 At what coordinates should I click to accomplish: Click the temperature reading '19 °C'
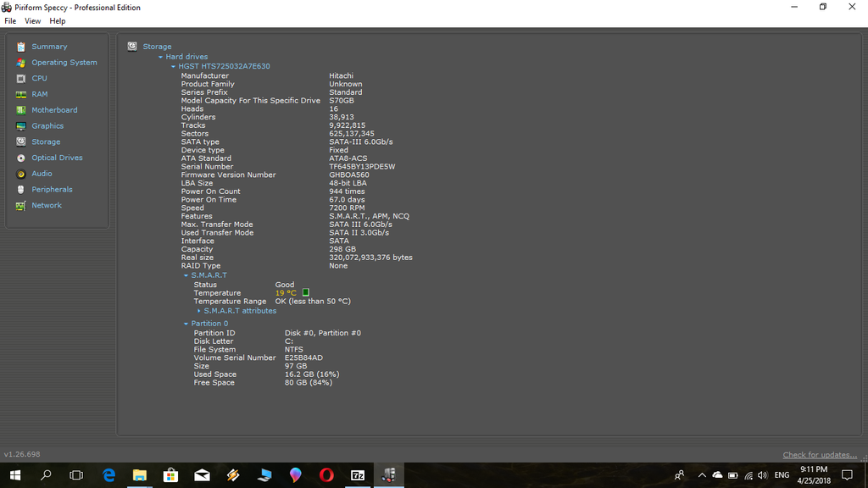tap(286, 293)
